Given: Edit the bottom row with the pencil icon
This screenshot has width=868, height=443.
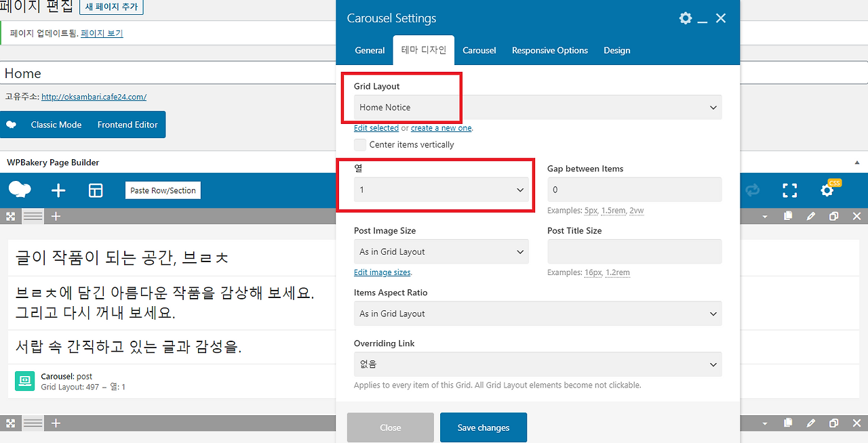Looking at the screenshot, I should tap(810, 423).
